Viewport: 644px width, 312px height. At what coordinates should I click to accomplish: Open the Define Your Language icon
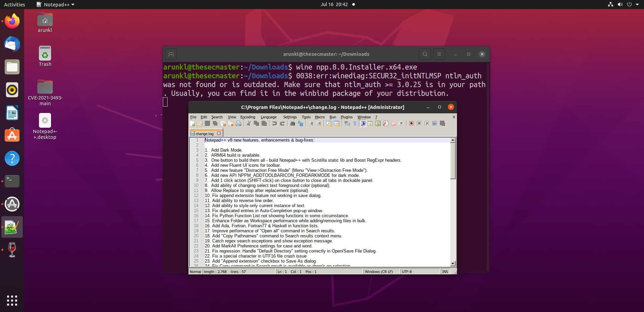pos(370,124)
